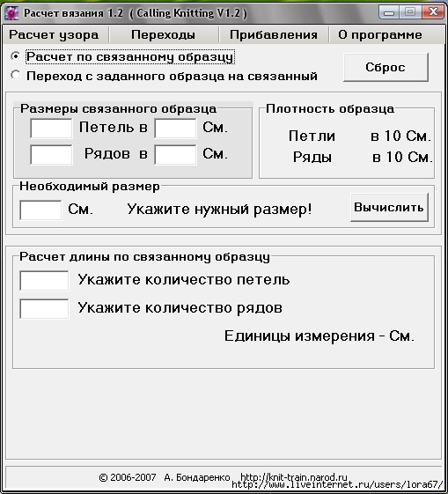448x494 pixels.
Task: Focus the centimeters field after 'Петель в'
Action: tap(175, 129)
